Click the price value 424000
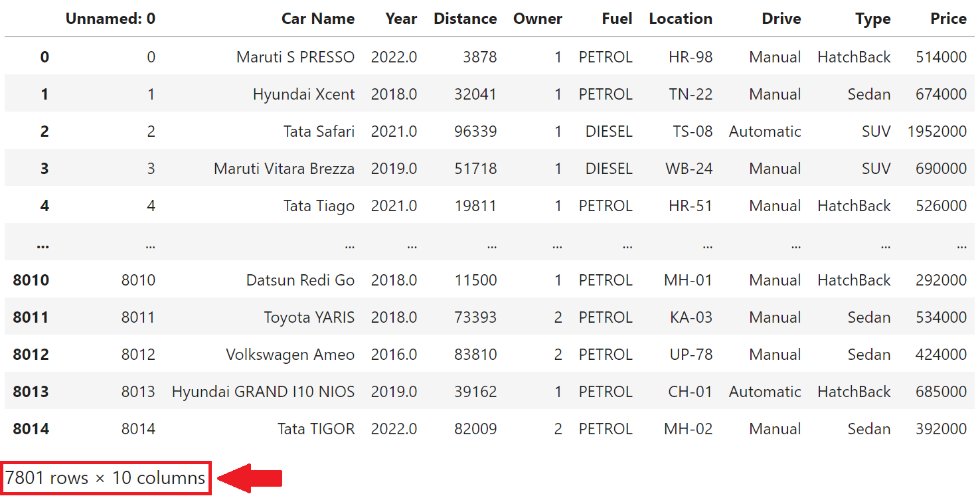Image resolution: width=980 pixels, height=496 pixels. click(x=941, y=355)
